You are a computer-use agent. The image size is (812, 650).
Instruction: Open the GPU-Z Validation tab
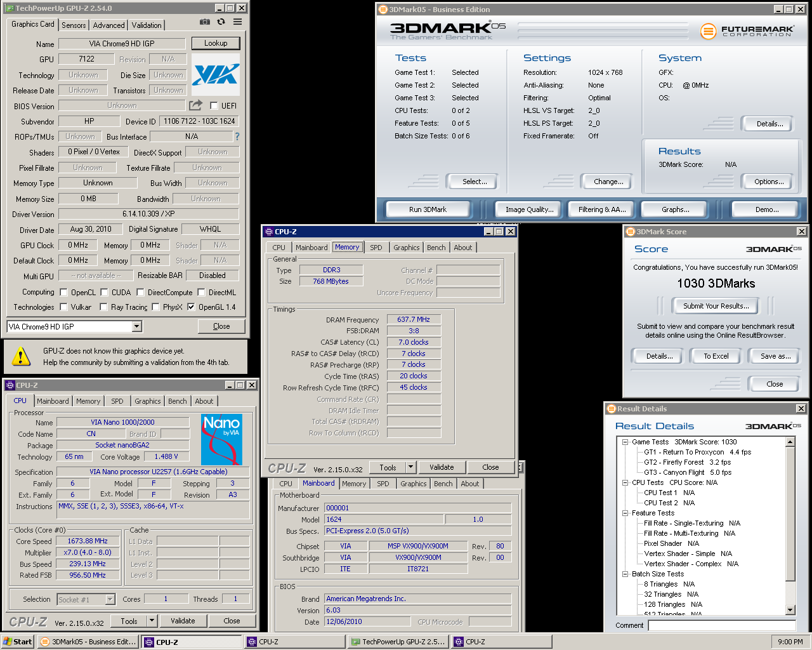click(147, 25)
